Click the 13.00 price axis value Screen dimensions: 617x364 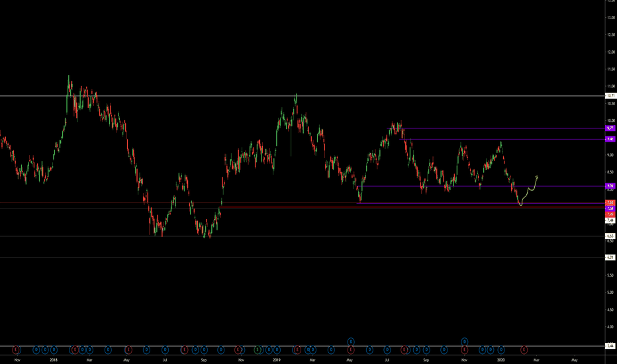(x=610, y=18)
